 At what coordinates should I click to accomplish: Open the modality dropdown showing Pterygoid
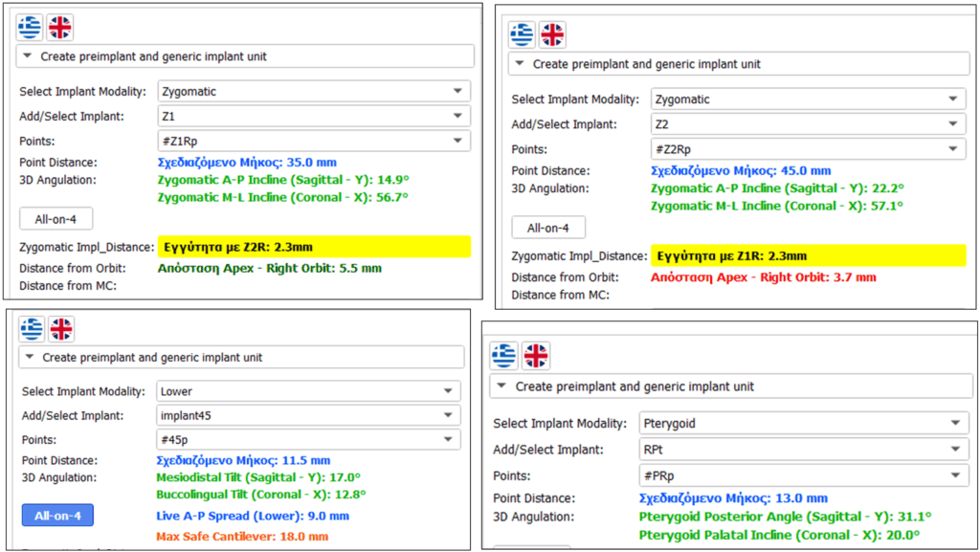[804, 424]
